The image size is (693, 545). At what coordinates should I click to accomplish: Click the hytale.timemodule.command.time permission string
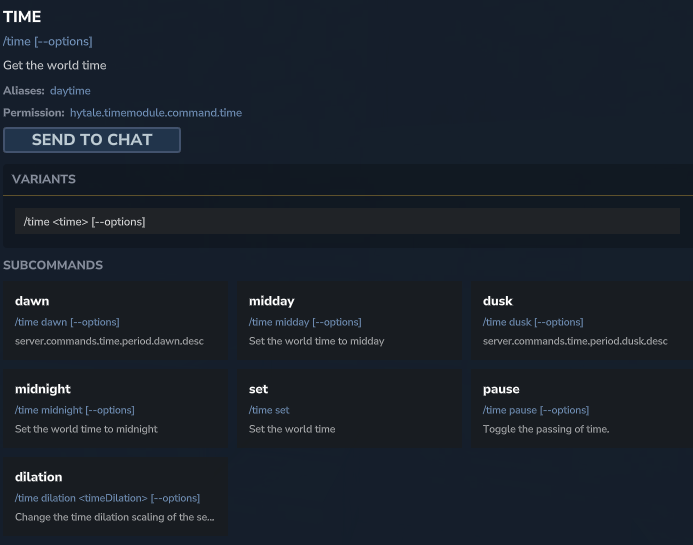pyautogui.click(x=155, y=113)
